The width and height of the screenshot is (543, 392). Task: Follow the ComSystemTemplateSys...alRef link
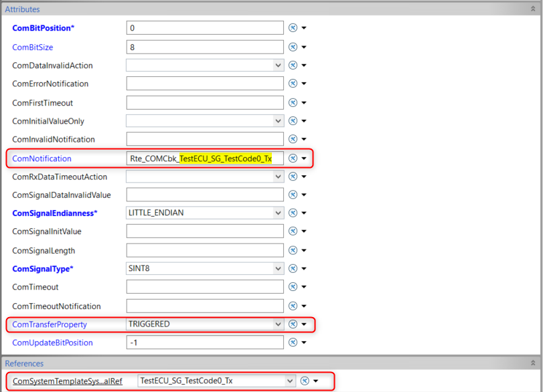[68, 381]
